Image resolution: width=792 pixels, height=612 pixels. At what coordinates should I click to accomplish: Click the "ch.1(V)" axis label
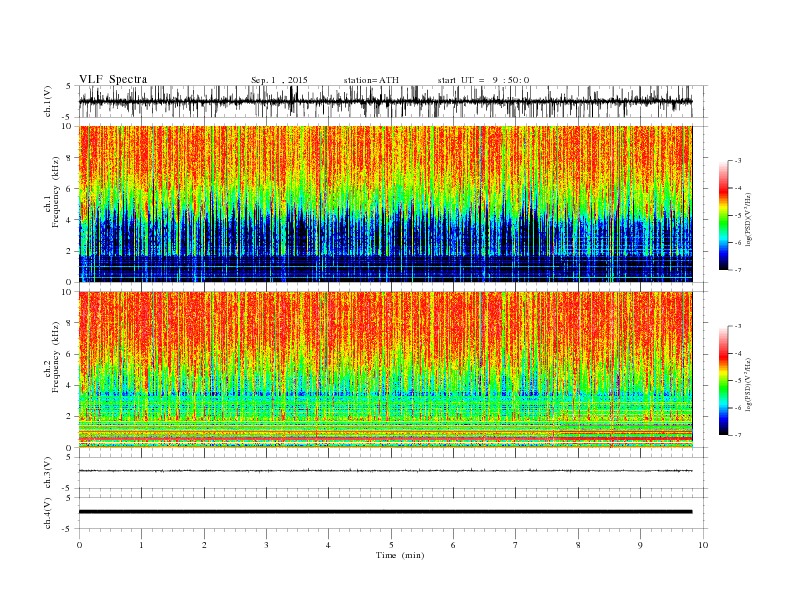pos(48,101)
